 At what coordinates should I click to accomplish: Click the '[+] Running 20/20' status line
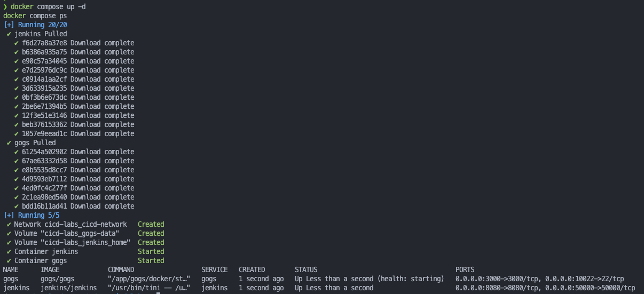(x=35, y=25)
